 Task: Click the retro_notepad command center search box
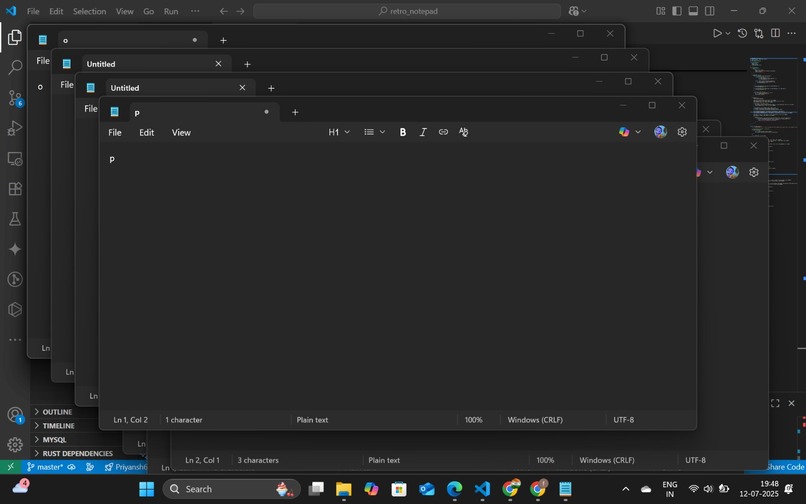pyautogui.click(x=407, y=11)
